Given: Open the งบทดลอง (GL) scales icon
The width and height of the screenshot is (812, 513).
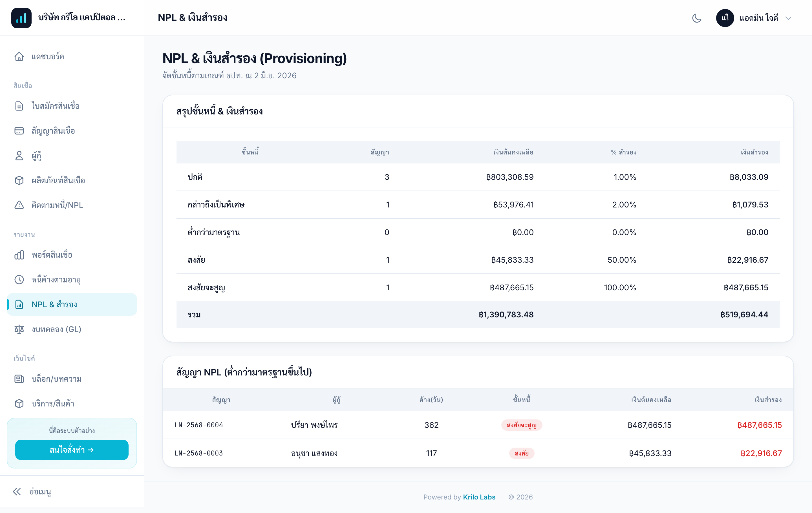Looking at the screenshot, I should [x=19, y=329].
